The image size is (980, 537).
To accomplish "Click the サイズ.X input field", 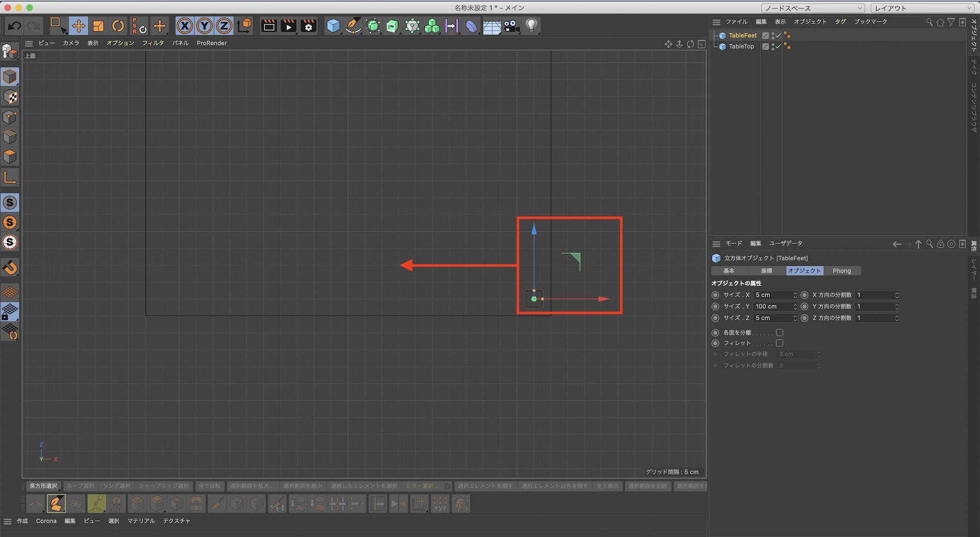I will [773, 295].
